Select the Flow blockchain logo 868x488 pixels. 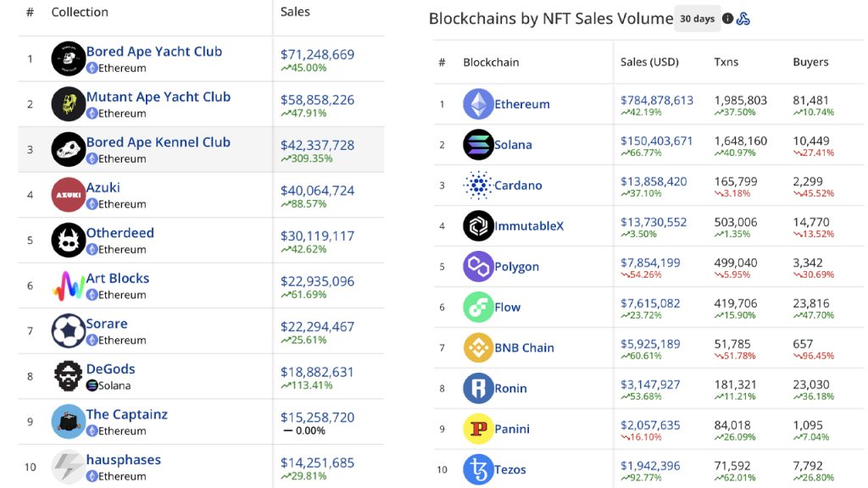click(x=478, y=307)
